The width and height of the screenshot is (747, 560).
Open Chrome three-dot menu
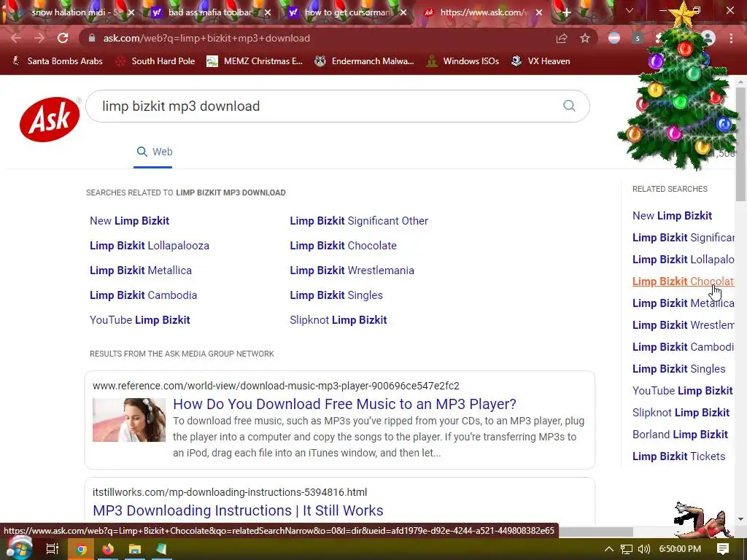tap(731, 38)
